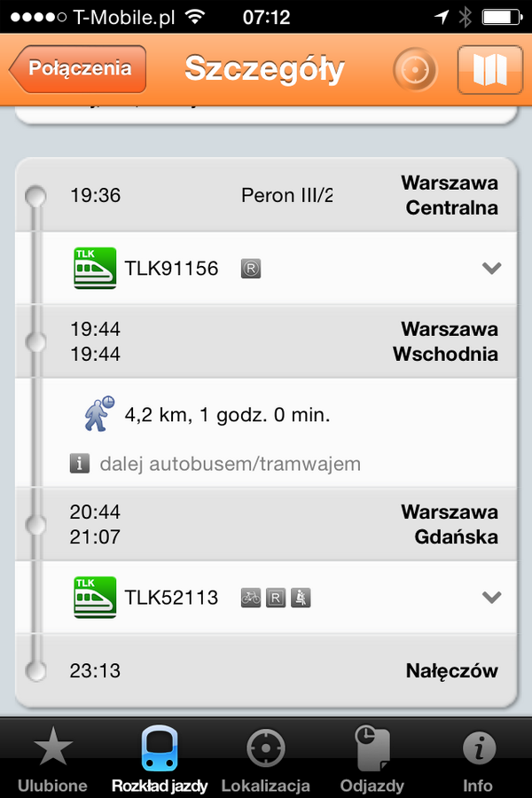Viewport: 532px width, 798px height.
Task: Select the Warszawa Centralna 19:36 stop row
Action: click(266, 195)
